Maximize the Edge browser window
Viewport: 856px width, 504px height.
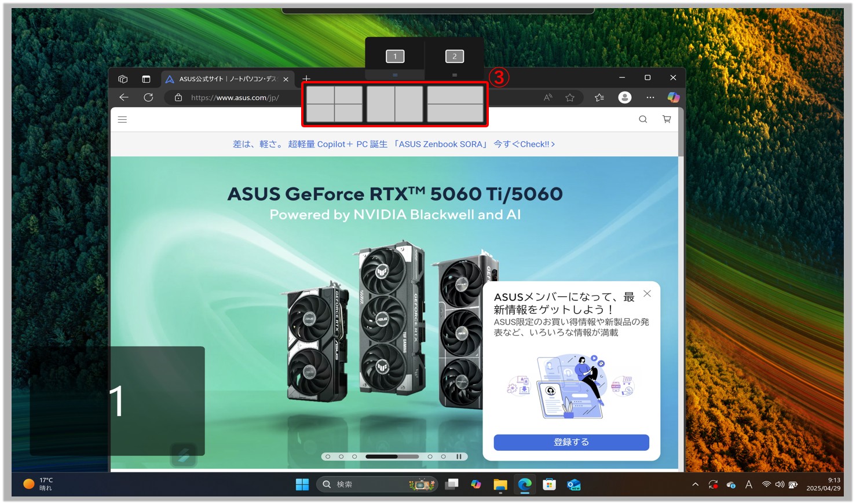[x=648, y=78]
